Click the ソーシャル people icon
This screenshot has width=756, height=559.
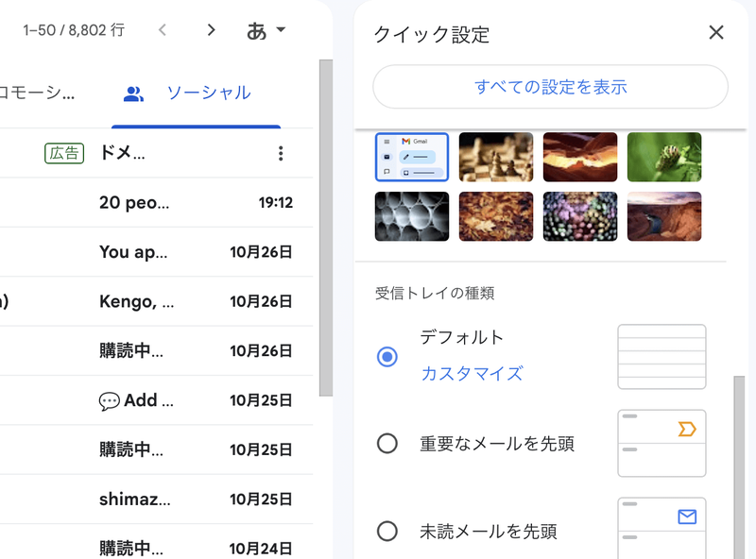[133, 93]
